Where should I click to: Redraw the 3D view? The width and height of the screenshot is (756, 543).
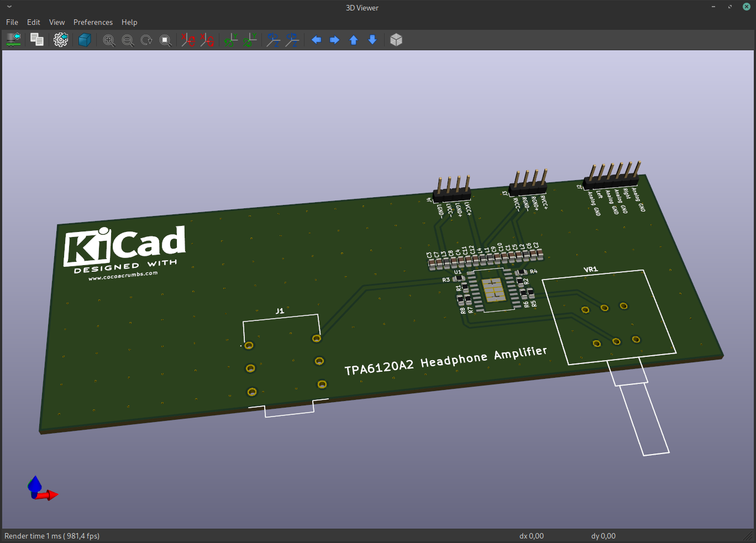[146, 40]
